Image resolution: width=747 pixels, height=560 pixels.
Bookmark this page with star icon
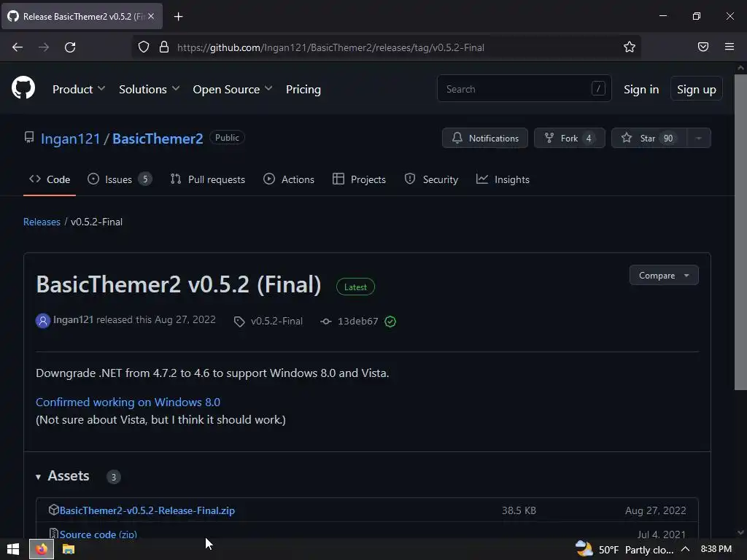pos(630,47)
